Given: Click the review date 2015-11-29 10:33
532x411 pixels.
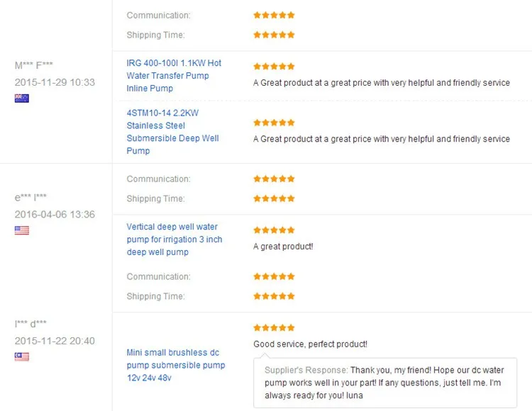Looking at the screenshot, I should click(55, 82).
